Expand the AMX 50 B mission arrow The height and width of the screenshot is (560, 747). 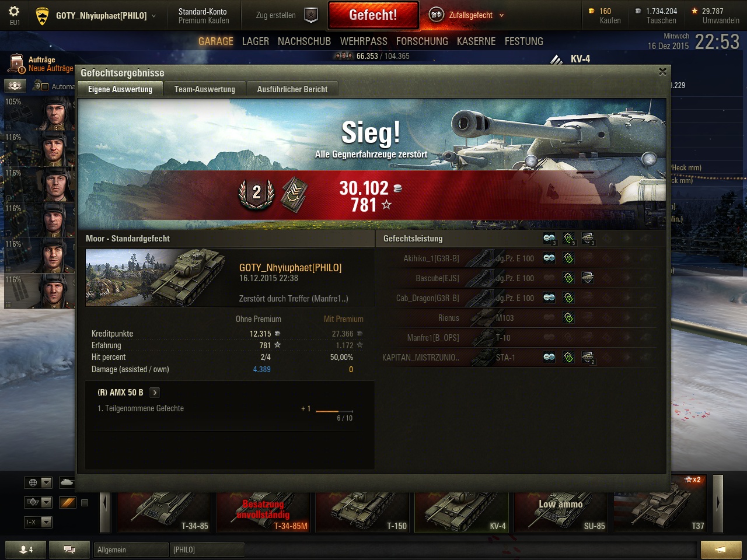click(155, 393)
